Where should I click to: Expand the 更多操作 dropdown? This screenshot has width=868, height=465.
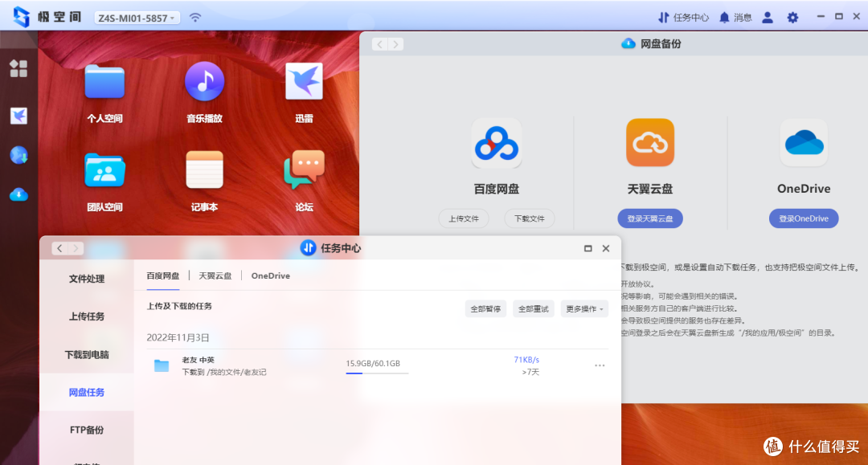click(x=584, y=308)
